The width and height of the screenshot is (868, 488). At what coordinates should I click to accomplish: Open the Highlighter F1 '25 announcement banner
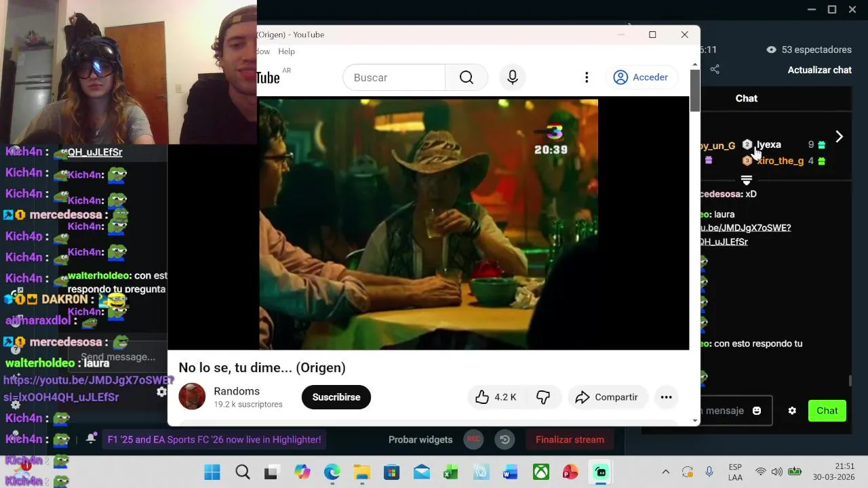(214, 439)
